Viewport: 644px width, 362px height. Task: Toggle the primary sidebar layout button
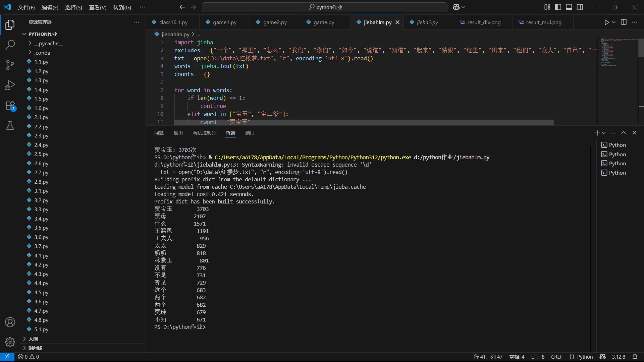point(558,7)
